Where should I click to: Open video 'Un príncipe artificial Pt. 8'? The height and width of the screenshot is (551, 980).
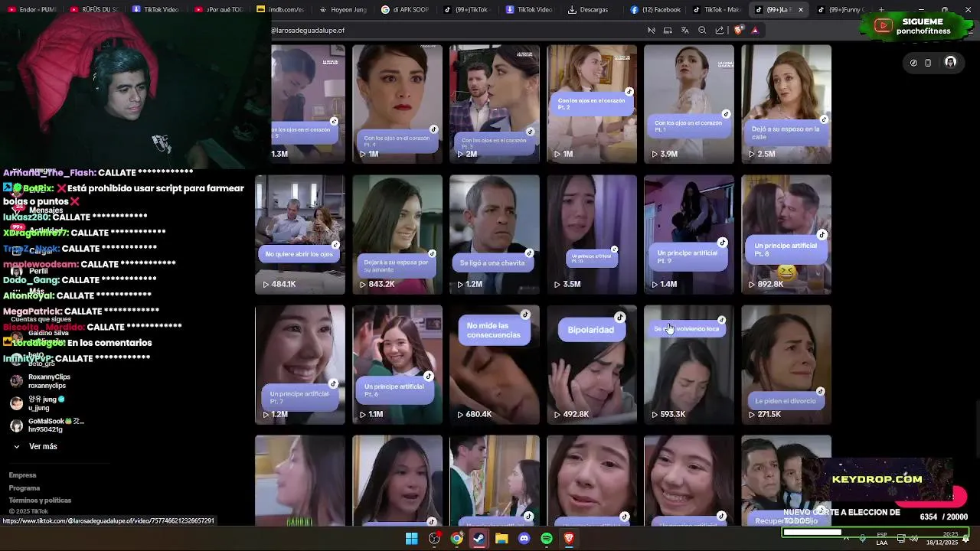click(x=786, y=234)
